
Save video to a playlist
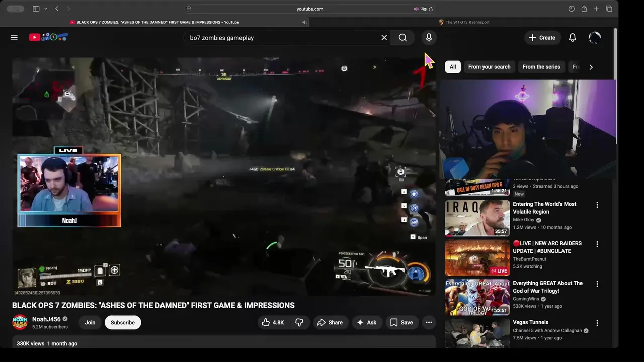[401, 323]
